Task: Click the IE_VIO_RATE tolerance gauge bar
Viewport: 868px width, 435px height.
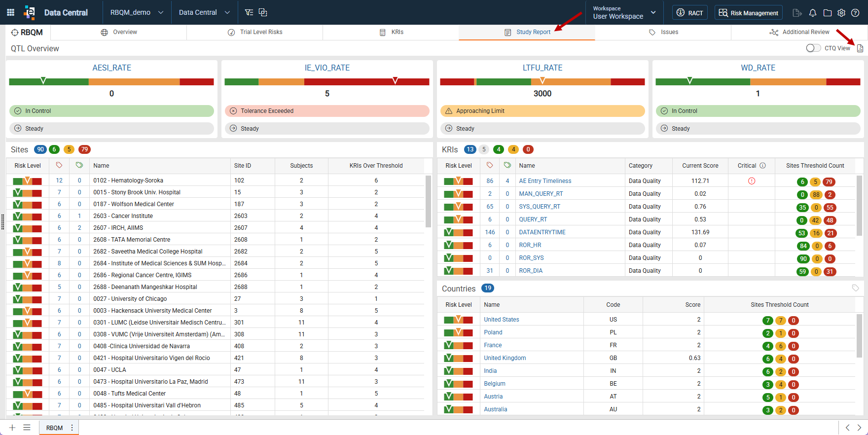Action: (x=327, y=82)
